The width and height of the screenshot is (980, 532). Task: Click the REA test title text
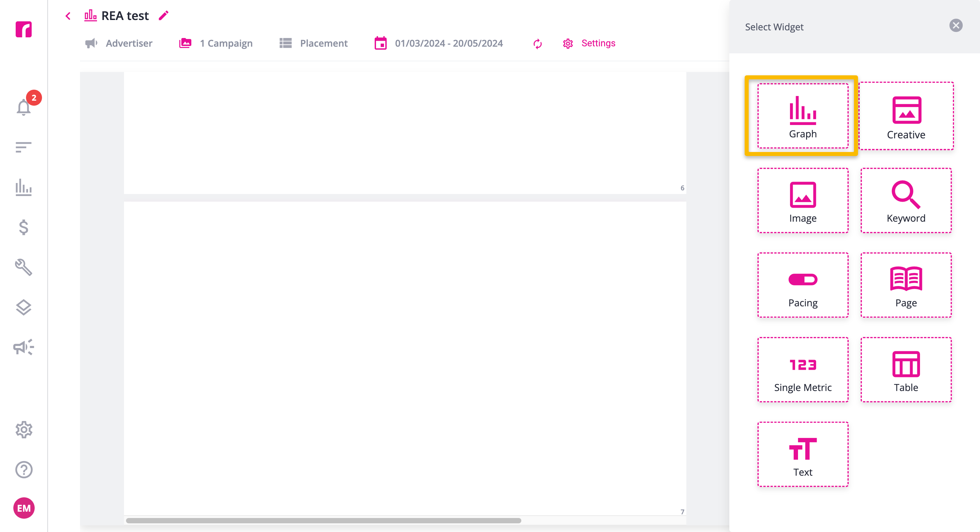tap(125, 16)
